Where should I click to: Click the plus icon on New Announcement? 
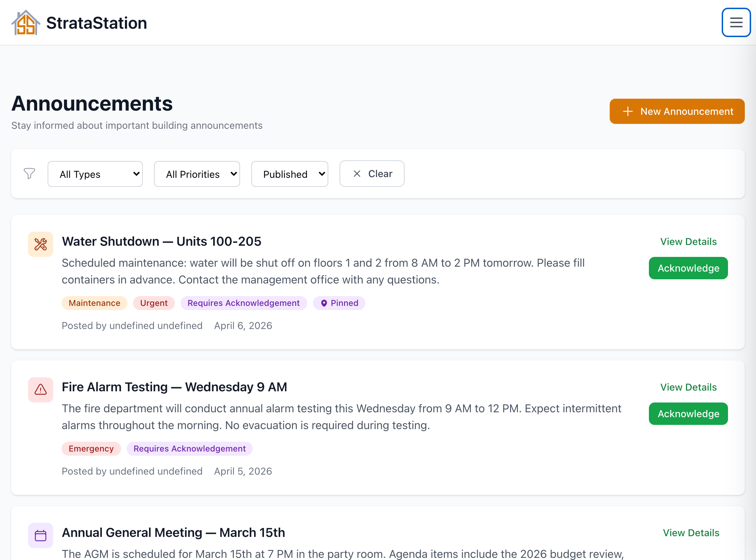click(628, 111)
